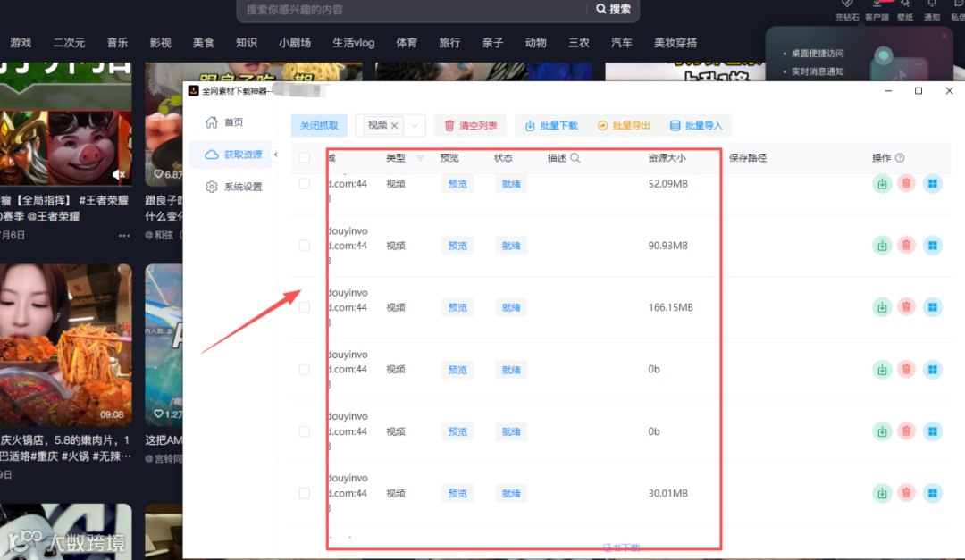Open 小剧场 category in Douyin
Image resolution: width=965 pixels, height=560 pixels.
(x=295, y=43)
